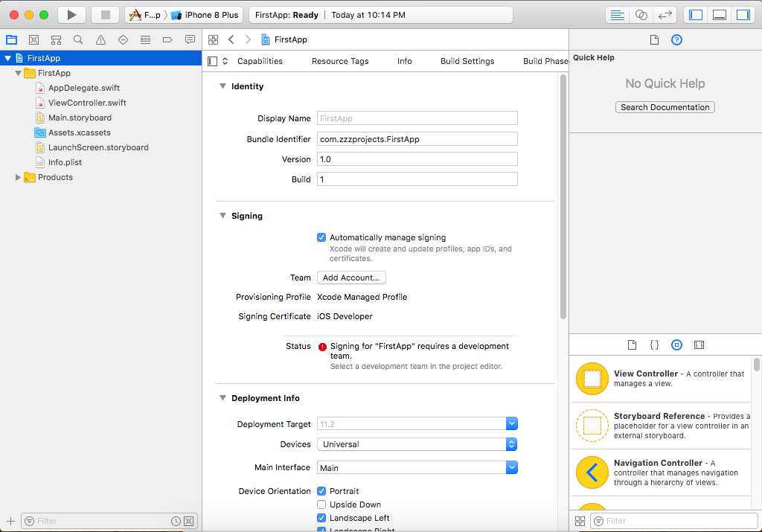Switch to the Info tab

coord(404,61)
